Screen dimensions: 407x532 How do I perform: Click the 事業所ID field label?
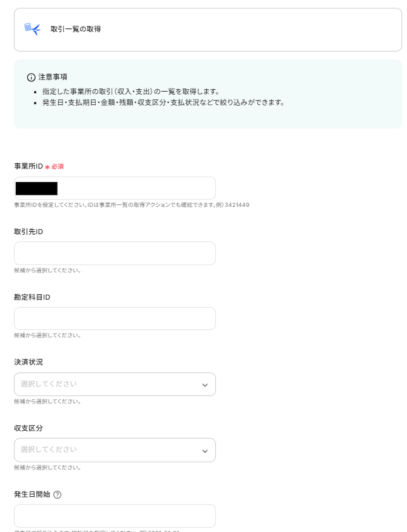pyautogui.click(x=29, y=166)
